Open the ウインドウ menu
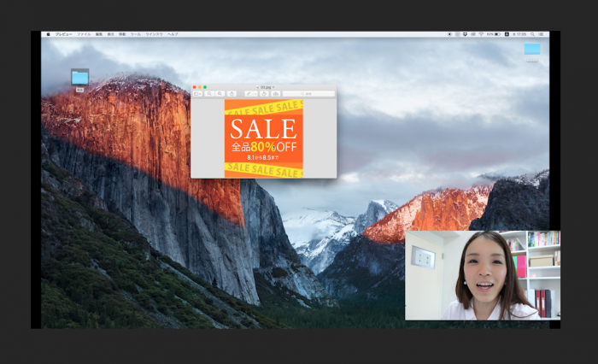Screen dimensions: 598x364 tap(154, 34)
